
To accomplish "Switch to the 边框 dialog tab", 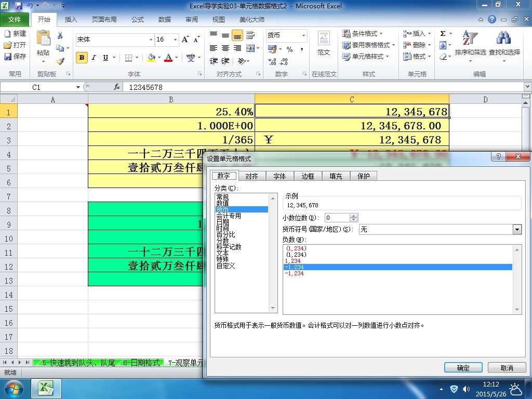I will click(308, 176).
